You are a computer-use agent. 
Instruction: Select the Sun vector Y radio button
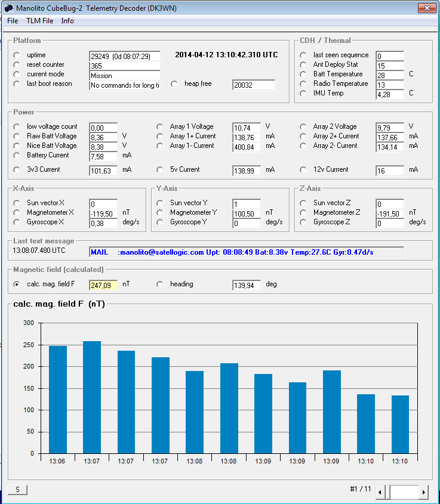pos(160,203)
